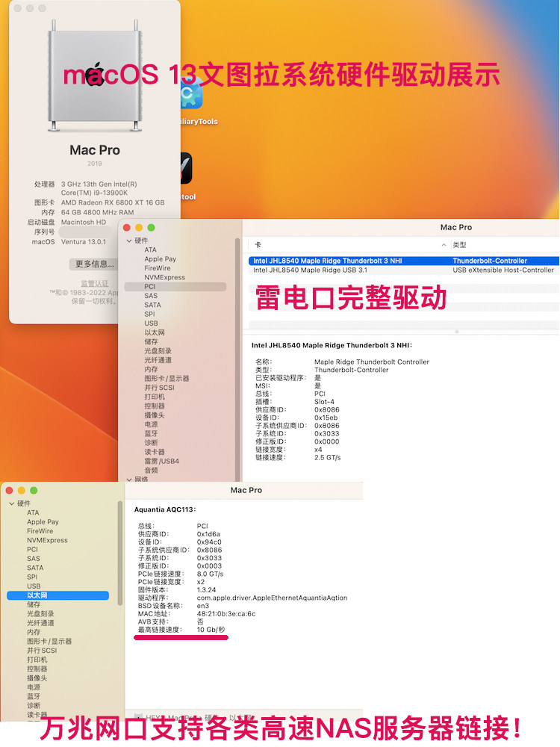Select FireWire in upper sidebar
Viewport: 560px width, 747px height.
click(157, 267)
